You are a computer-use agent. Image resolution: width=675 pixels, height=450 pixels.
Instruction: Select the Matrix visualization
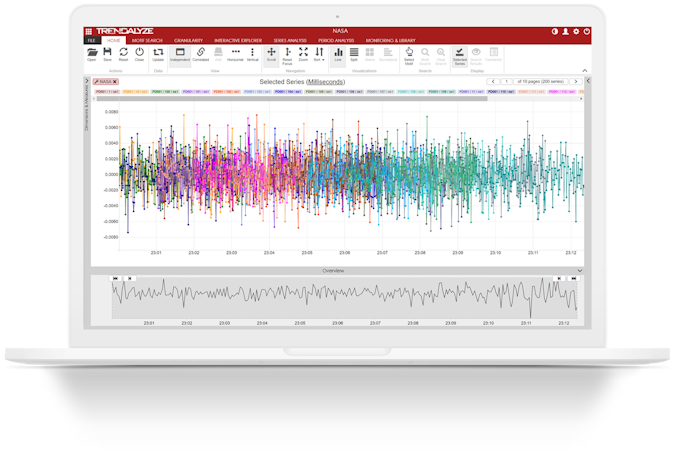click(370, 54)
